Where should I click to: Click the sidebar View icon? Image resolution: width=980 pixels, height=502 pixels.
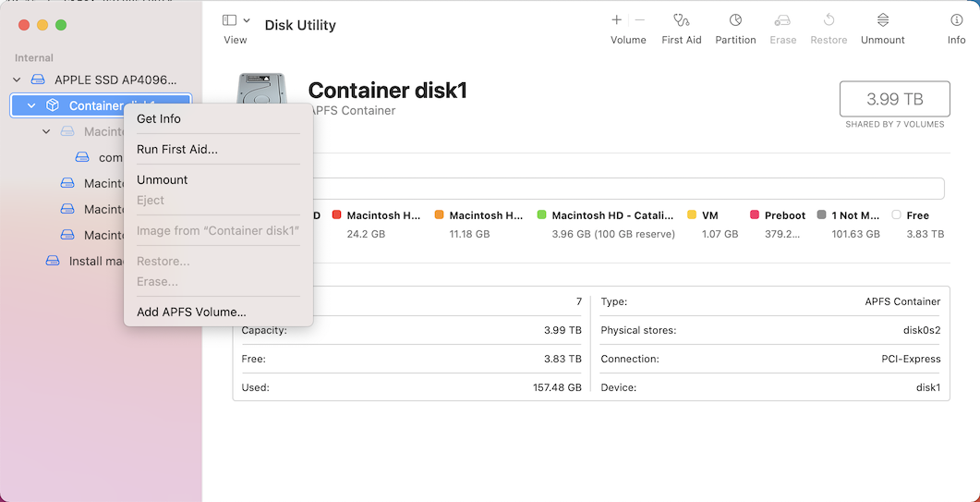(229, 20)
